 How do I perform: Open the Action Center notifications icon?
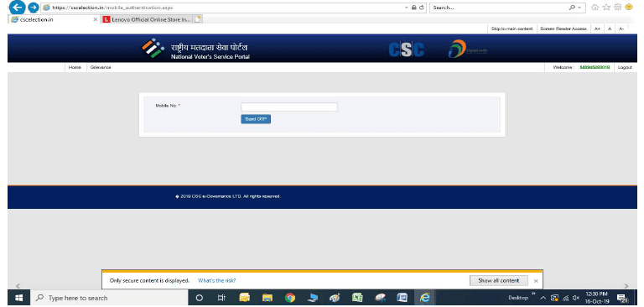(623, 299)
